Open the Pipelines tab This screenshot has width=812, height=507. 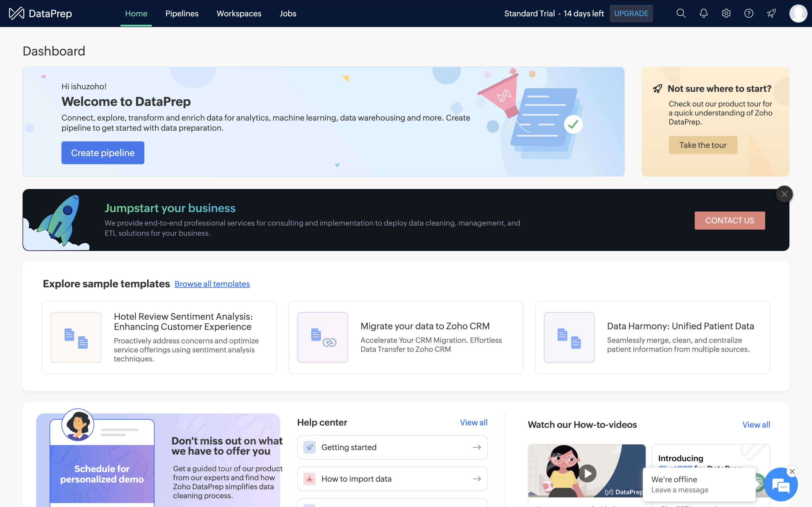point(182,14)
